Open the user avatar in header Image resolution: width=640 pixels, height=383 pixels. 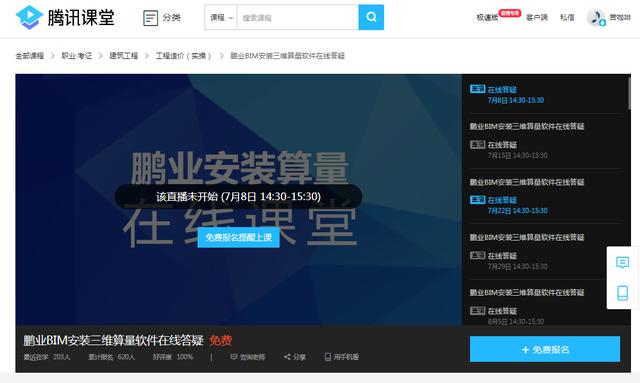(596, 18)
